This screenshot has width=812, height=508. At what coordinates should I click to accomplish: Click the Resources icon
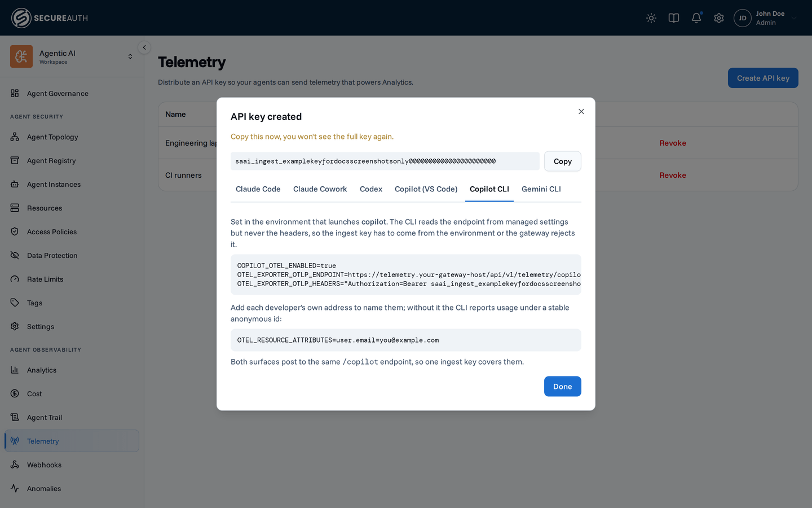coord(15,208)
